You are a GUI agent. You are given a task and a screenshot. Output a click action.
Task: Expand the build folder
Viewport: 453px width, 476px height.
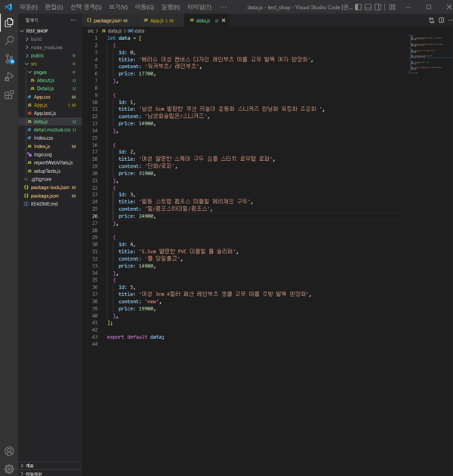(50, 39)
